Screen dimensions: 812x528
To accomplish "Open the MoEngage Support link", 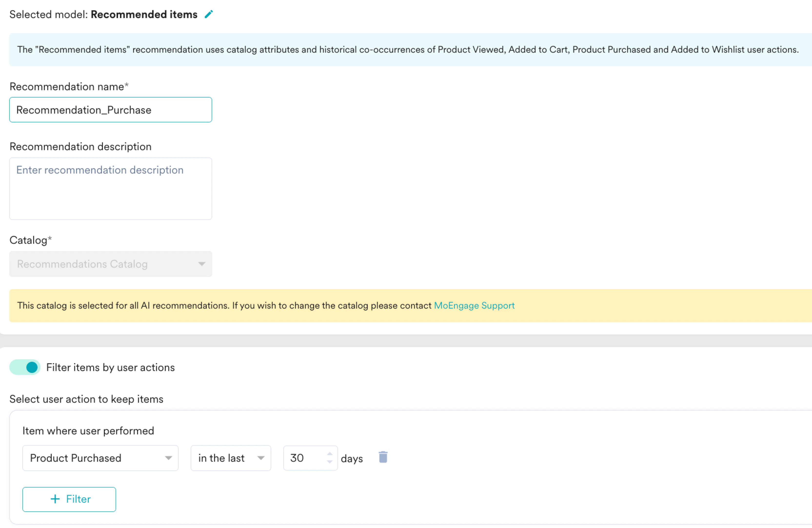I will (474, 306).
